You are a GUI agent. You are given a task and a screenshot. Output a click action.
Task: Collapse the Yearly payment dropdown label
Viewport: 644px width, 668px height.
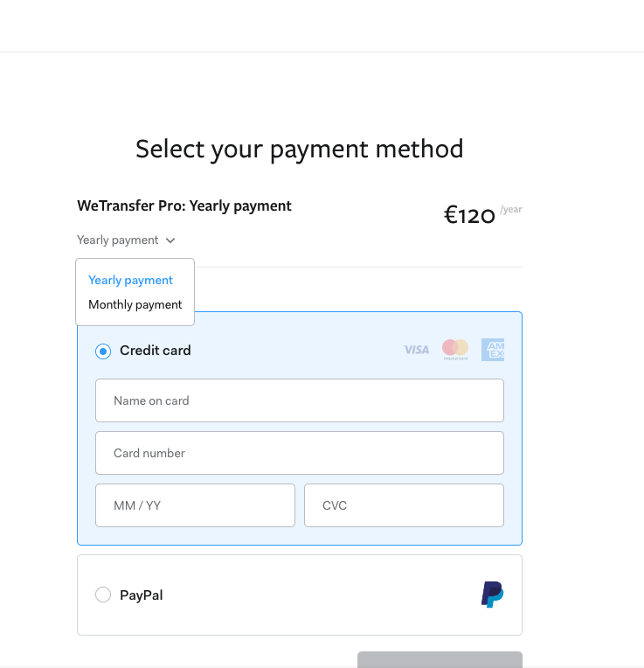tap(118, 240)
